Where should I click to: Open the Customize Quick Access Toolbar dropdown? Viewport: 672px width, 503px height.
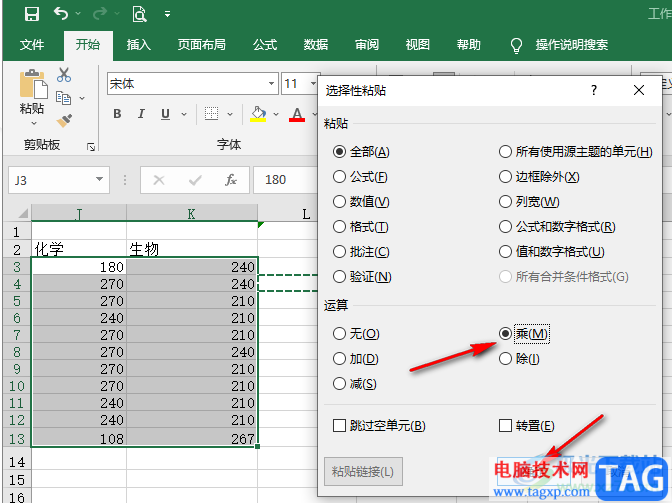click(x=168, y=14)
